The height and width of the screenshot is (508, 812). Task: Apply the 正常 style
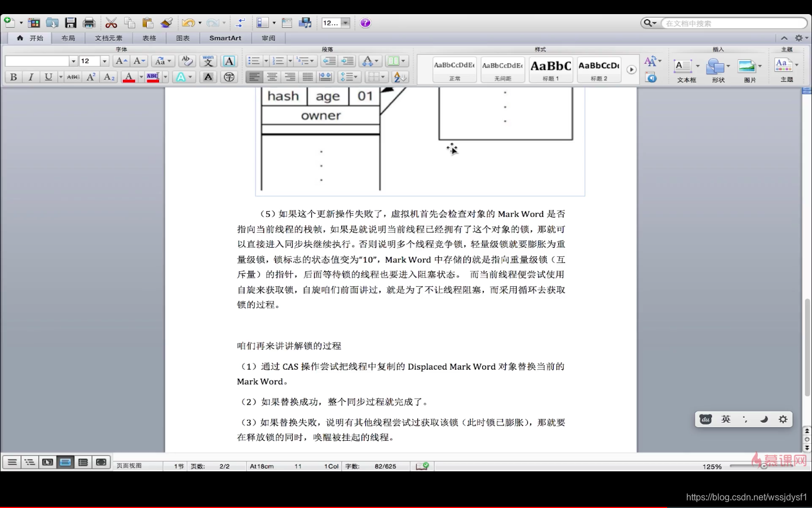point(454,69)
